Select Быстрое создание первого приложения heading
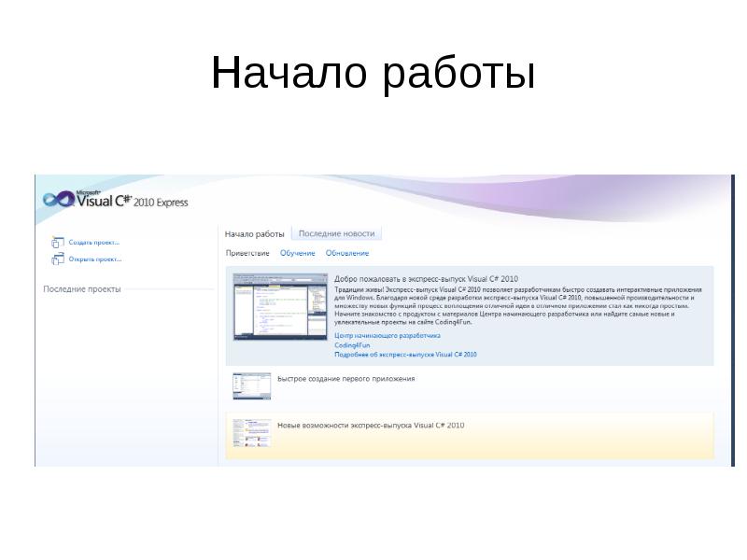The height and width of the screenshot is (560, 747). click(346, 379)
